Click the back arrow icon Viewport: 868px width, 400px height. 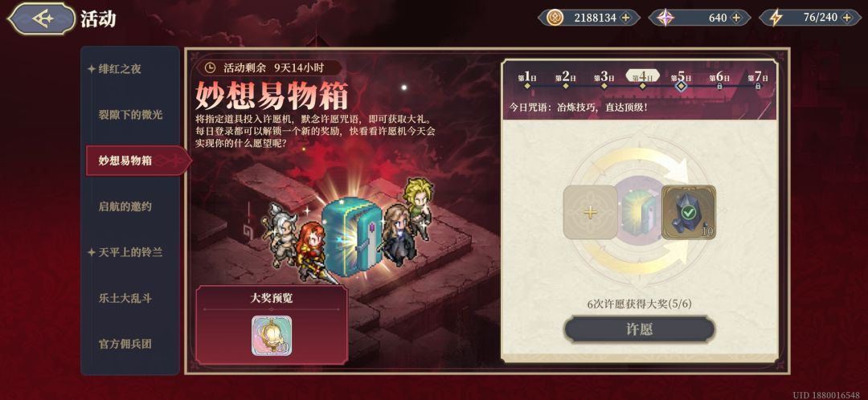tap(42, 18)
